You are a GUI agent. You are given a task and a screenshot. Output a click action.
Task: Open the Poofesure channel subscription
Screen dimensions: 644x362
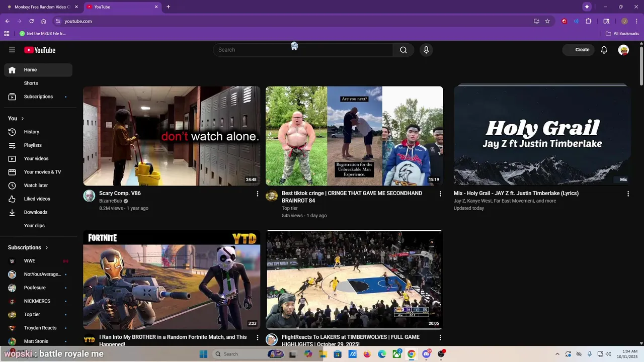pyautogui.click(x=38, y=288)
